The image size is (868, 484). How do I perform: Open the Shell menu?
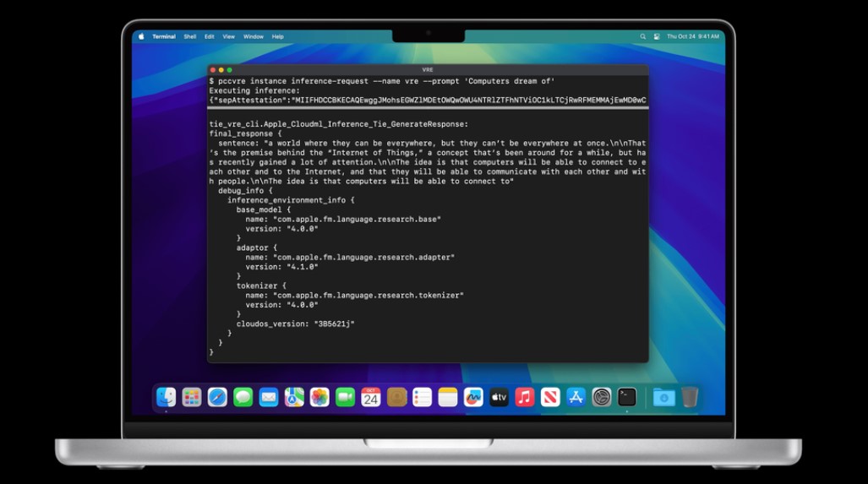(x=190, y=36)
